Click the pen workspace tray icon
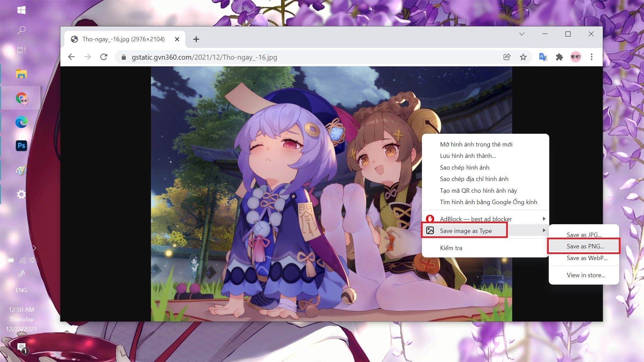Screen dimensions: 644x362 pos(21,274)
